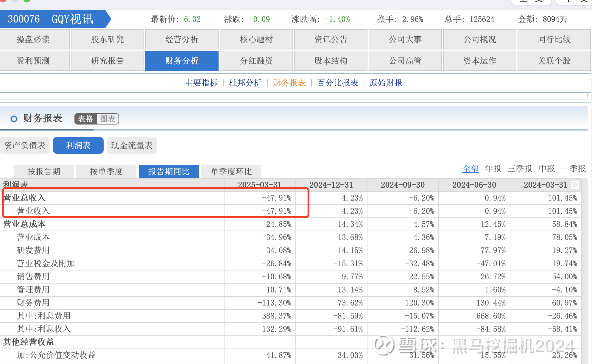Open the 公司概况 tab
The image size is (592, 364).
tap(480, 39)
